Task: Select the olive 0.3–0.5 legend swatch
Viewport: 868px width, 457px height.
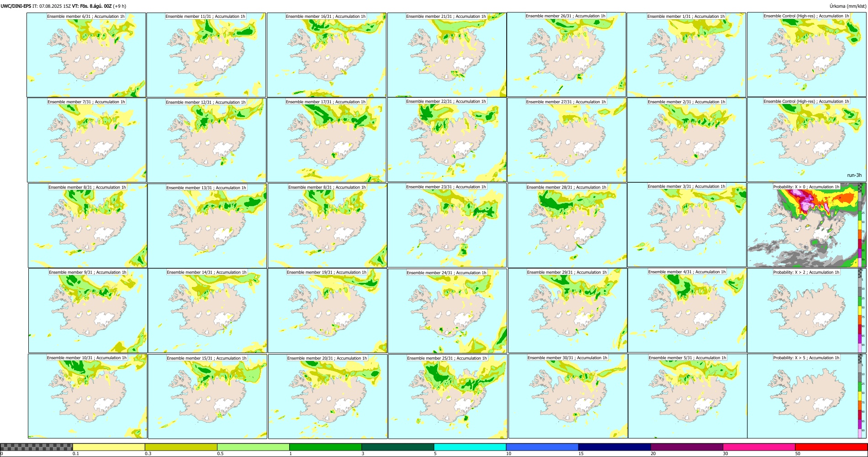Action: pos(181,447)
